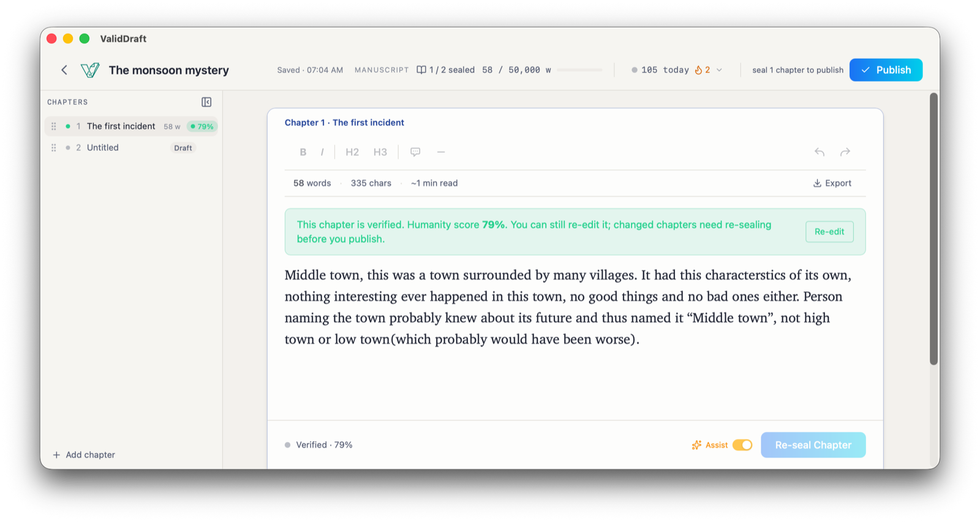Image resolution: width=980 pixels, height=522 pixels.
Task: Collapse the Chapters sidebar panel
Action: 206,102
